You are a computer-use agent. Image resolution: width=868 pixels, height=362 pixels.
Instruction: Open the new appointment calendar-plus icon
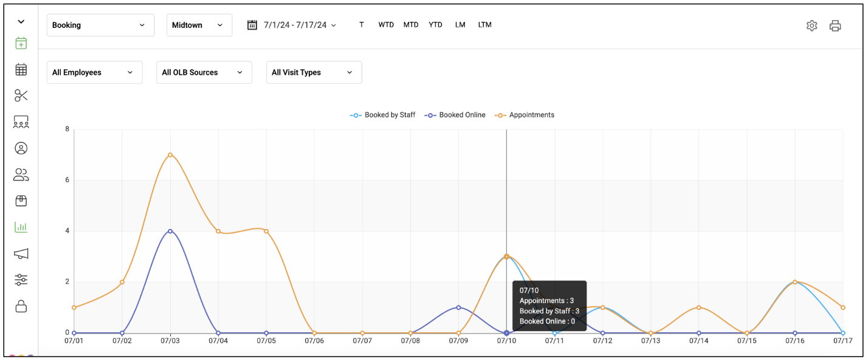[21, 43]
